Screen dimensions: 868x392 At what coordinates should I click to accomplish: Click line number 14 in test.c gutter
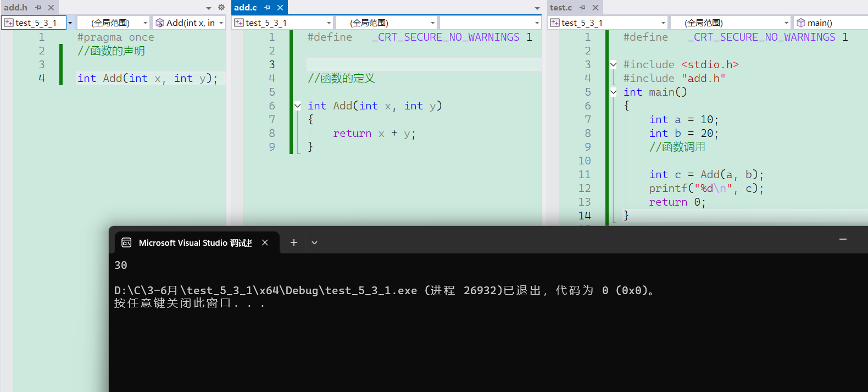point(585,216)
